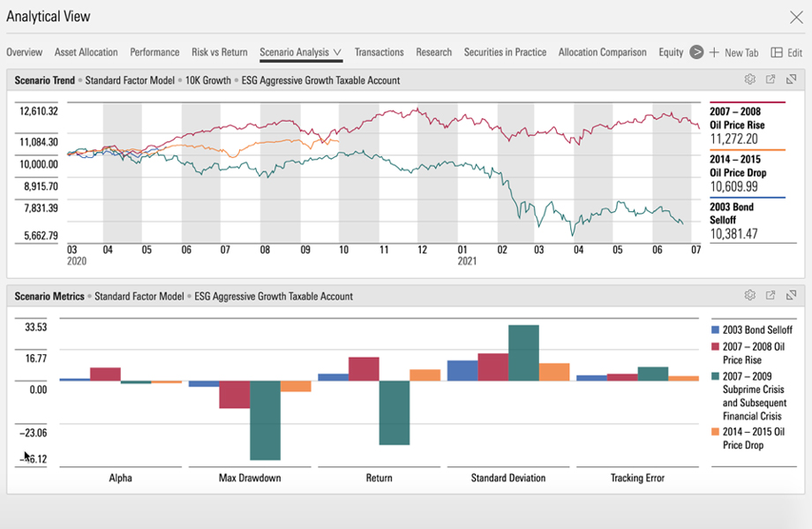Click the teal 2007–2009 Subprime Crisis legend swatch

pyautogui.click(x=716, y=377)
